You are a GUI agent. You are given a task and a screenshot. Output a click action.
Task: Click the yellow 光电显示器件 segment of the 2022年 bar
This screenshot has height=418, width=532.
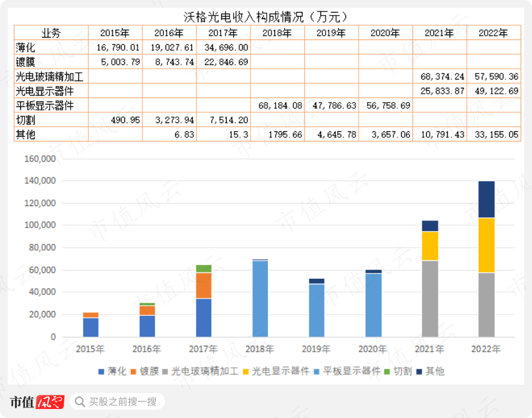pyautogui.click(x=486, y=245)
